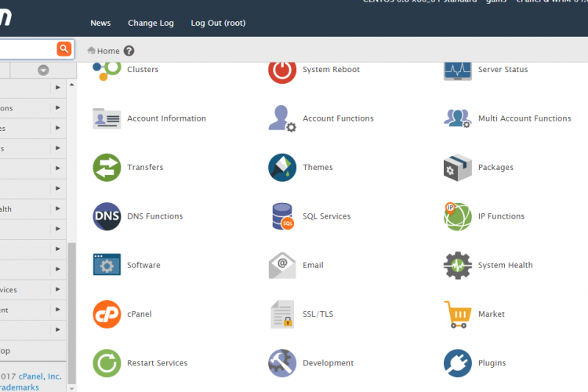Screen dimensions: 588x392
Task: Open the DNS Functions text link
Action: click(x=155, y=216)
